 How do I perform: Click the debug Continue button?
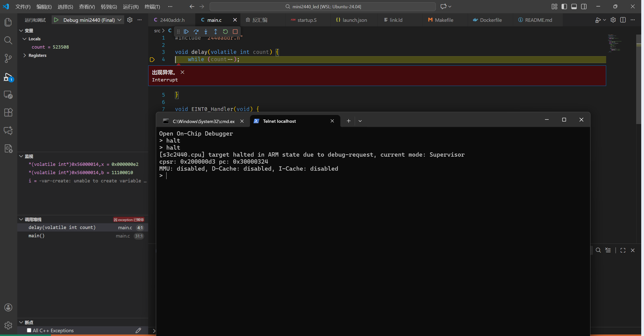click(x=186, y=32)
